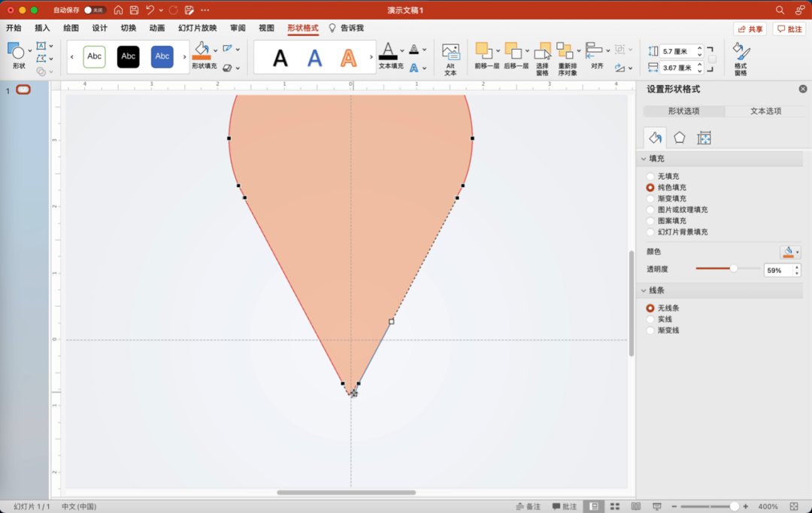Click the text outline A icon
Viewport: 812px width, 513px height.
tap(414, 49)
